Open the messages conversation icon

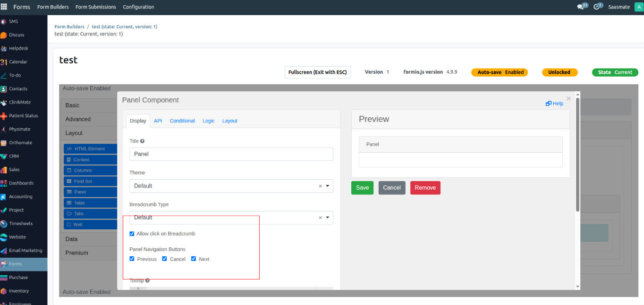[580, 7]
